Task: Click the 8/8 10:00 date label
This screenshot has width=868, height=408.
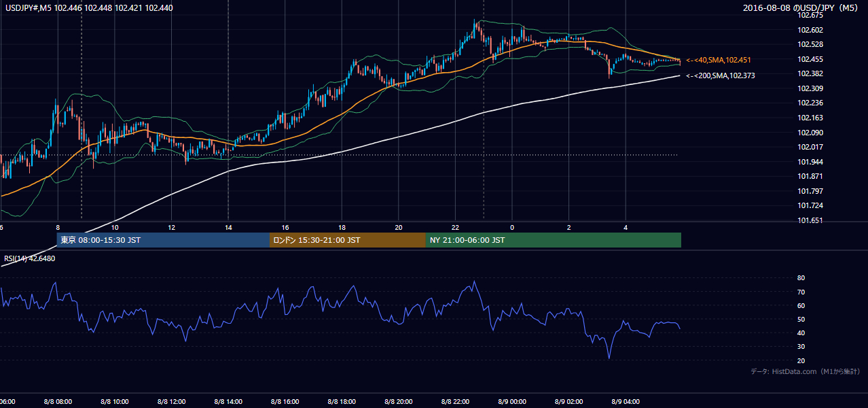Action: point(114,402)
